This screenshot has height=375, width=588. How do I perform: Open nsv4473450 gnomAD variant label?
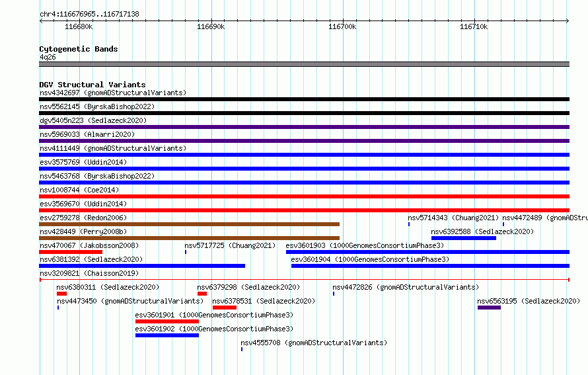pyautogui.click(x=130, y=301)
